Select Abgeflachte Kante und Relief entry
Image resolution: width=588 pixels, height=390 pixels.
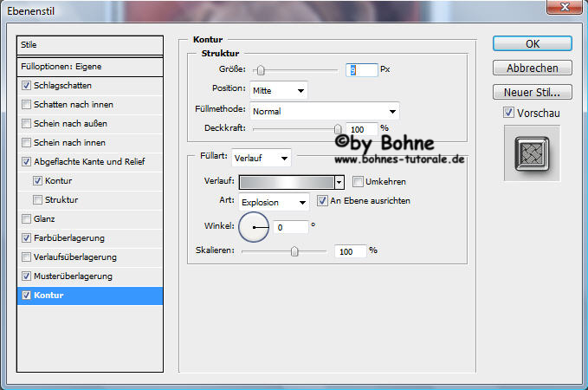pyautogui.click(x=89, y=162)
